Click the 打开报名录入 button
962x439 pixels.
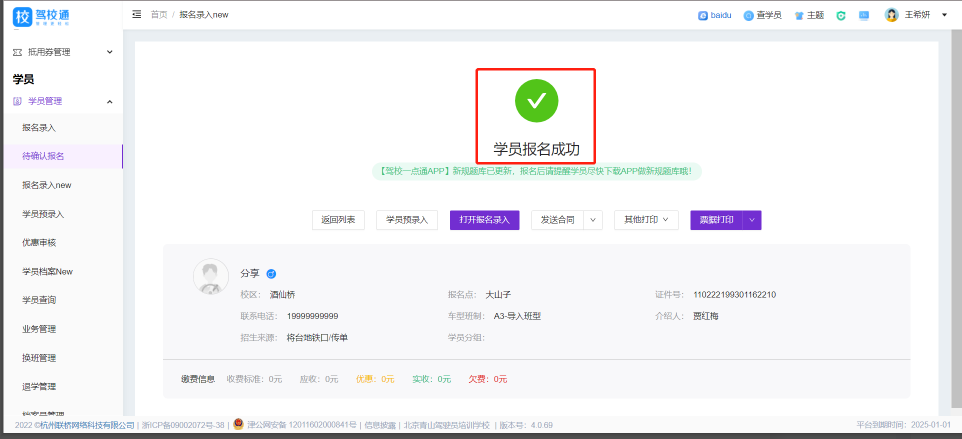point(485,220)
